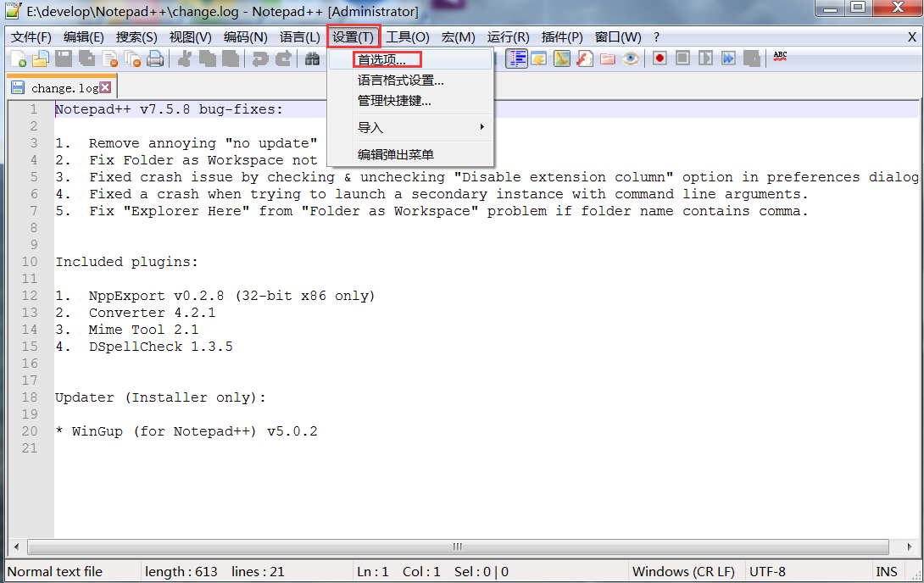The height and width of the screenshot is (583, 924).
Task: Close the change.log tab with red X
Action: [x=105, y=88]
